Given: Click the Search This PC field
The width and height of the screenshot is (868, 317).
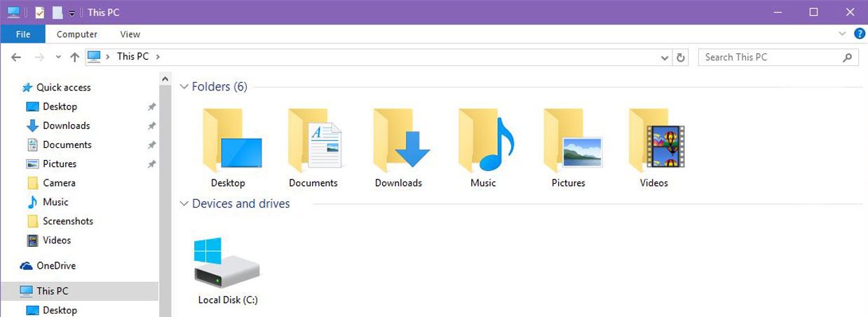Looking at the screenshot, I should click(778, 58).
